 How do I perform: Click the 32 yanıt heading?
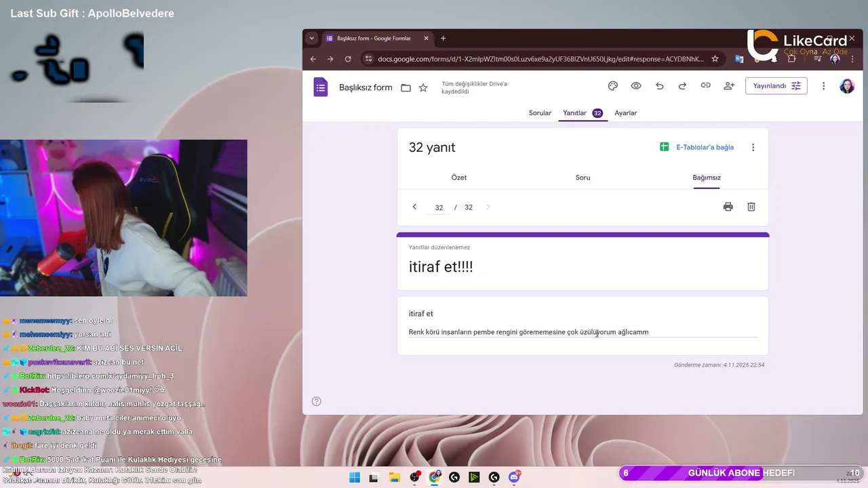432,147
